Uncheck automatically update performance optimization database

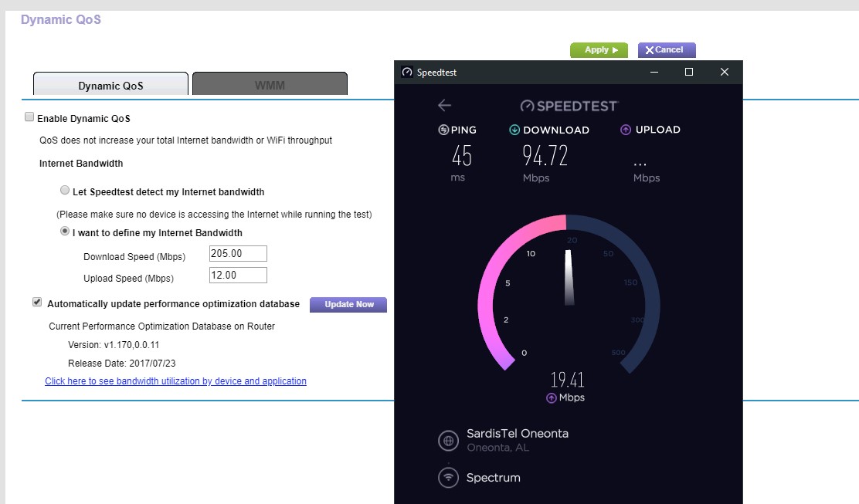click(x=37, y=302)
